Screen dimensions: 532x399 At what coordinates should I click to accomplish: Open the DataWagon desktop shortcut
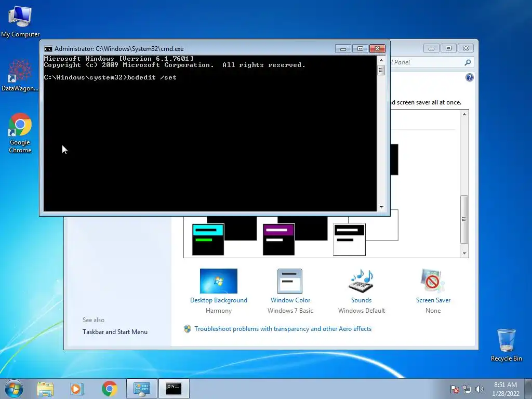coord(20,75)
